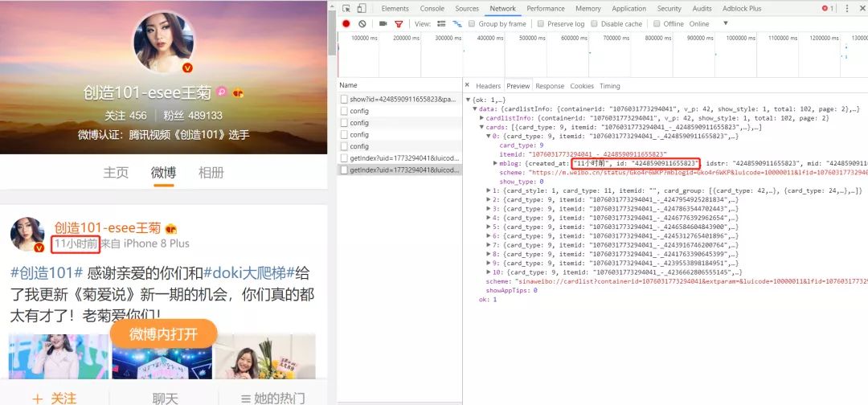Expand card 10 ending in 4236662806555145

point(489,272)
